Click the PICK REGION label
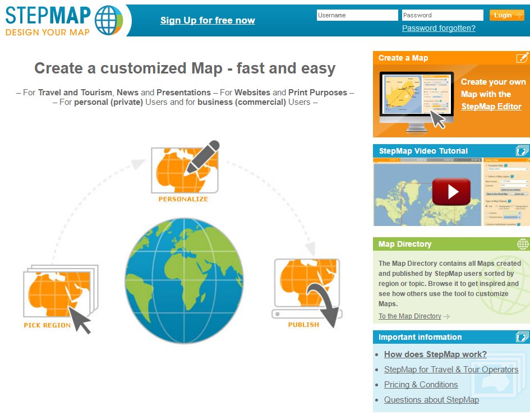530x420 pixels. 47,325
